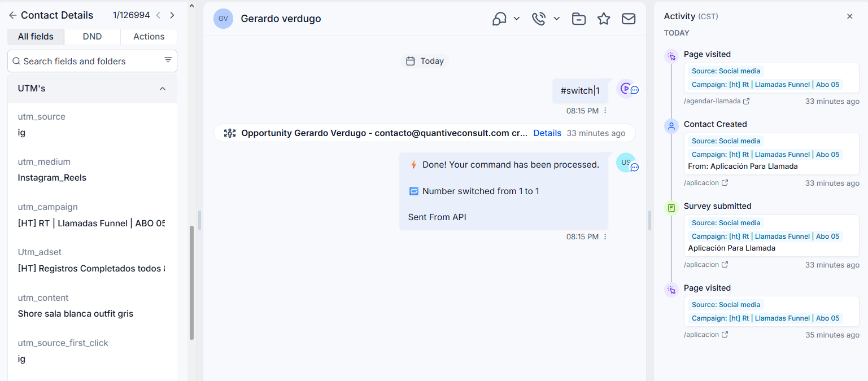Switch to the DND tab

click(x=92, y=37)
